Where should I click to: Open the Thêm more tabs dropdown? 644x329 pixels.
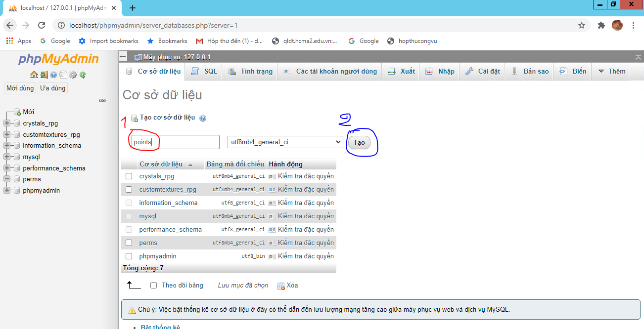point(612,71)
